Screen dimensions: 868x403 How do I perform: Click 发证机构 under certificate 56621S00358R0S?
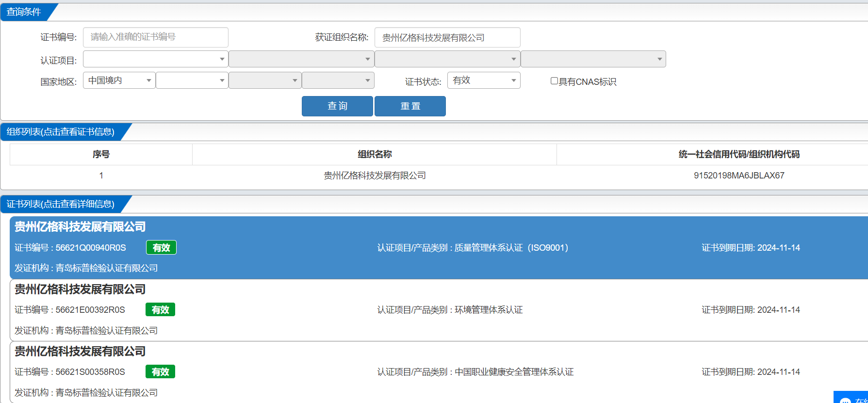[x=86, y=393]
